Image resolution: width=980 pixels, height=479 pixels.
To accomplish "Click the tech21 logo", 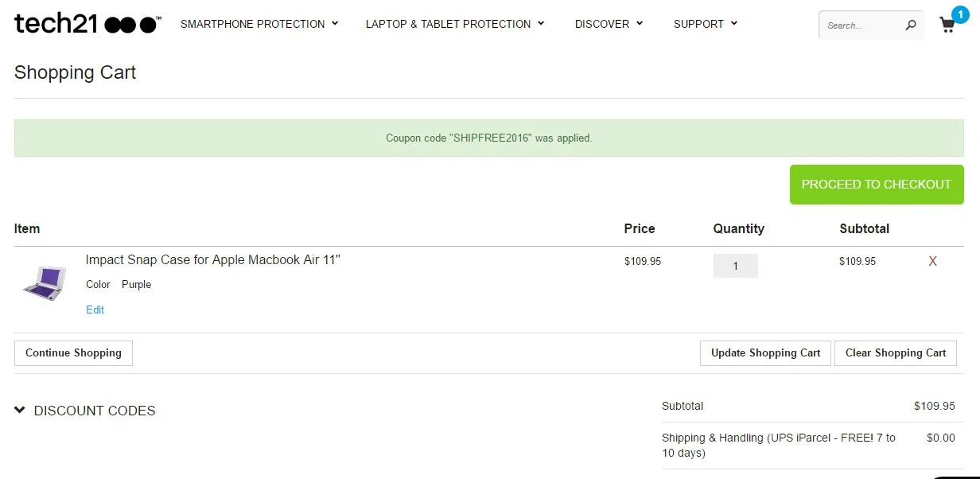I will pyautogui.click(x=87, y=24).
